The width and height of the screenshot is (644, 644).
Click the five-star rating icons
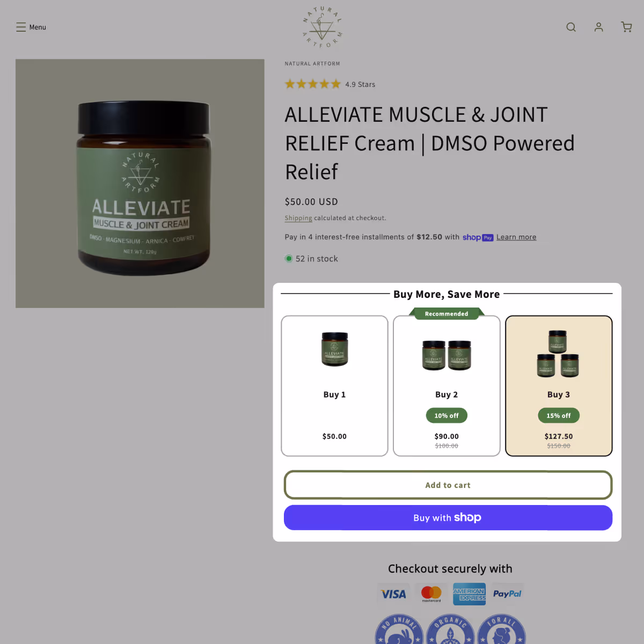(x=313, y=84)
